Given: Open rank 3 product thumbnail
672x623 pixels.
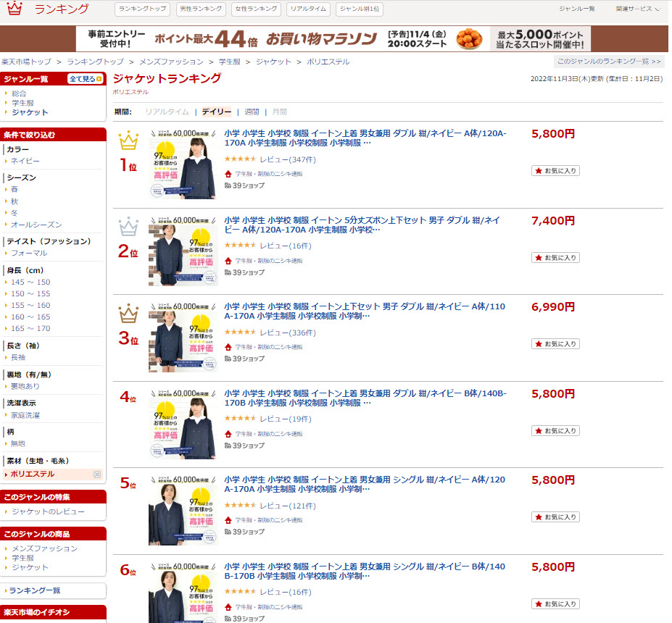Looking at the screenshot, I should pyautogui.click(x=183, y=338).
